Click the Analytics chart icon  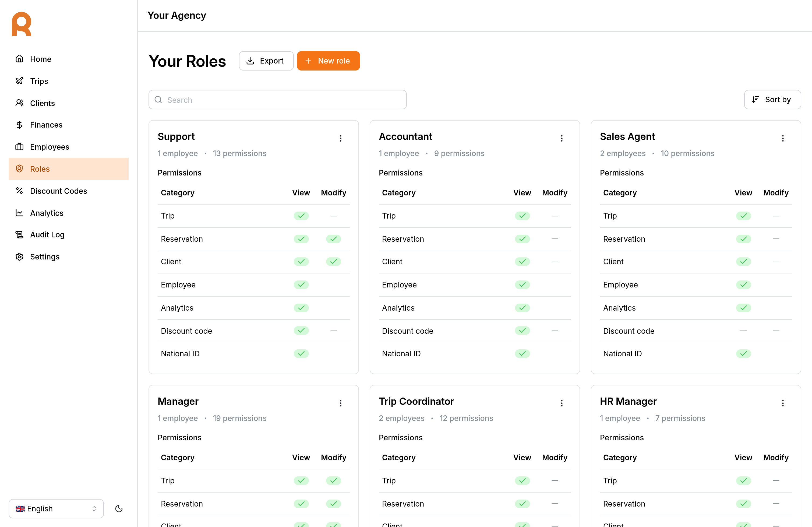(19, 213)
